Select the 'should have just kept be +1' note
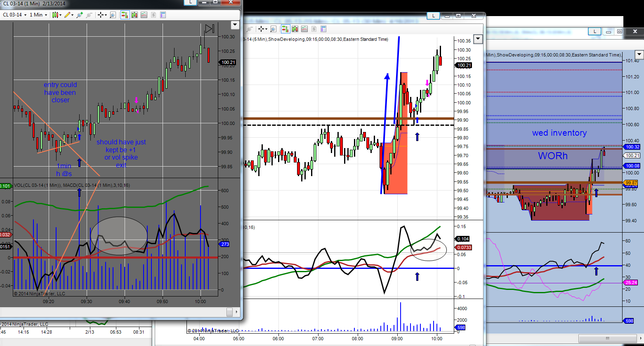The width and height of the screenshot is (644, 346). [x=121, y=153]
